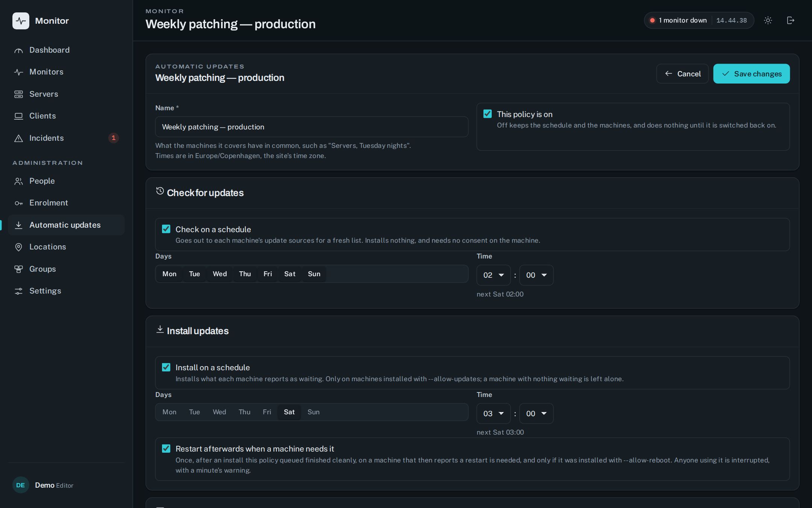Click the Clients laptop icon
The image size is (812, 508).
coord(18,116)
